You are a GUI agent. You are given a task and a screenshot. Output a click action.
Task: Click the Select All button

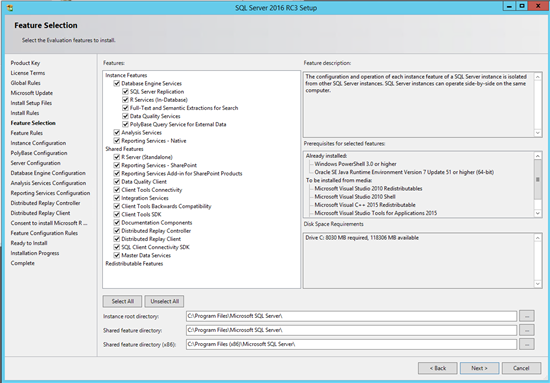click(122, 301)
